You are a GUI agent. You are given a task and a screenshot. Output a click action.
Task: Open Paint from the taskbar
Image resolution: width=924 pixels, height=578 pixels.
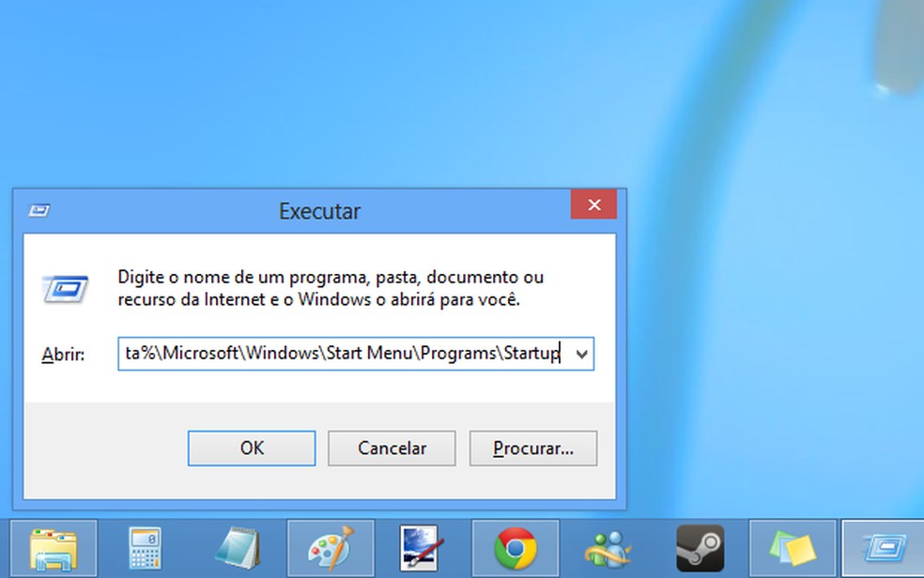[331, 549]
